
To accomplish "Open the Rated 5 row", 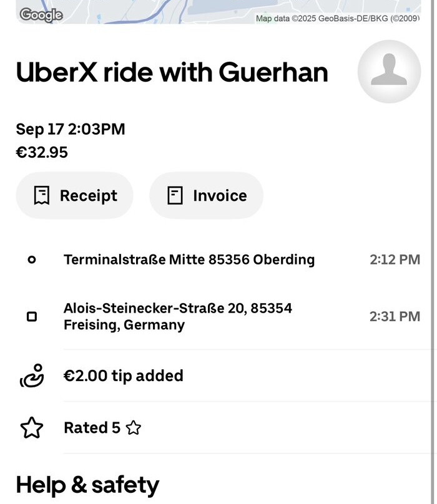I will (x=92, y=428).
